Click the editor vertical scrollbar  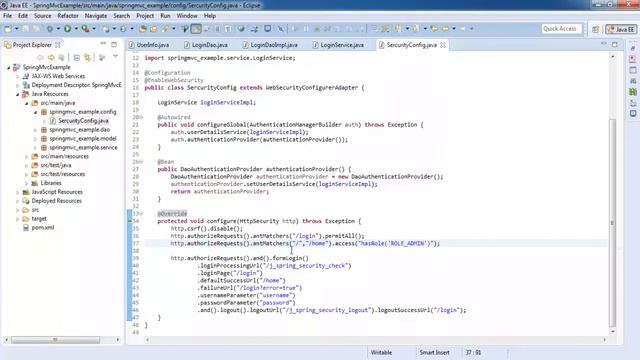(x=612, y=222)
